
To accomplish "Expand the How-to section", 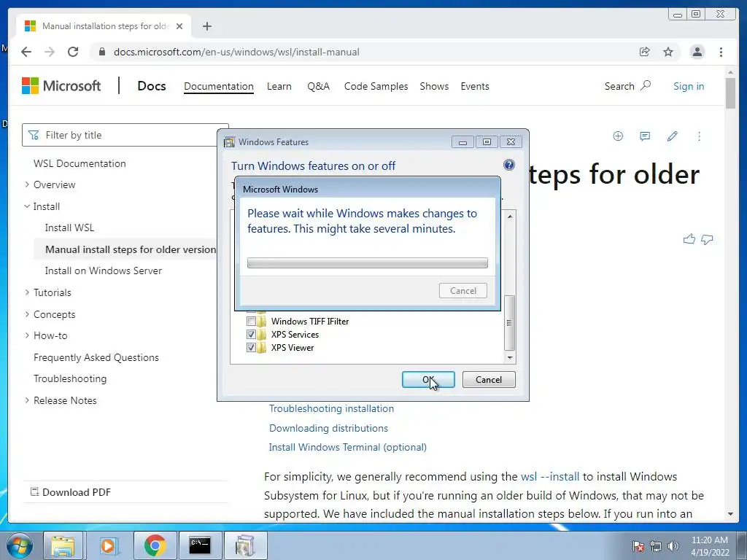I will click(27, 335).
